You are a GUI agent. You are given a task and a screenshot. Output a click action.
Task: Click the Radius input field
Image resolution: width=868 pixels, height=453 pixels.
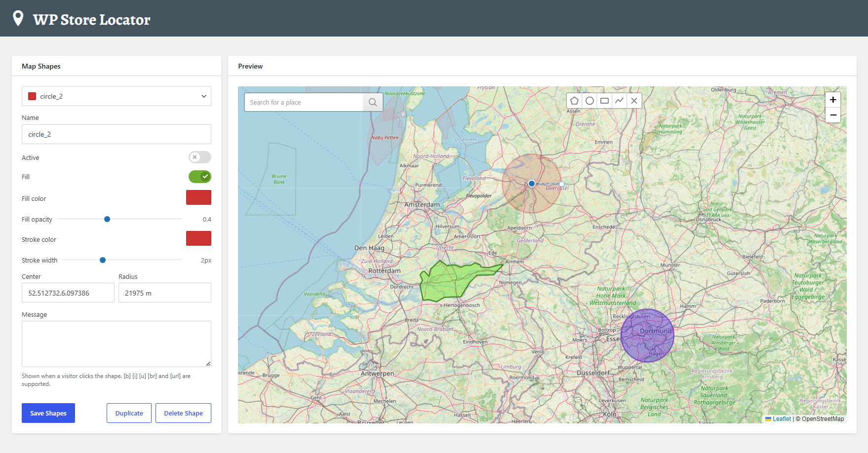click(165, 293)
